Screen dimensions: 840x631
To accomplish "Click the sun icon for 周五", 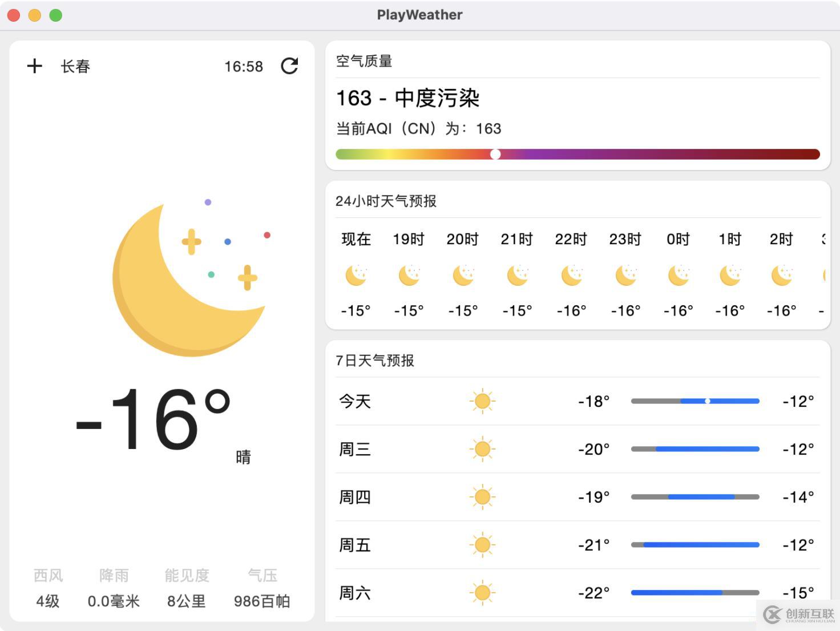I will pos(482,545).
